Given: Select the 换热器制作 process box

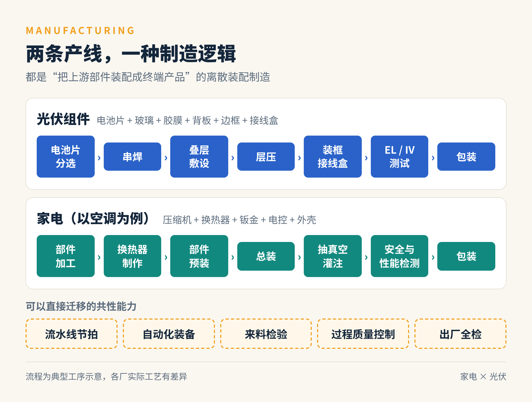Looking at the screenshot, I should [x=132, y=256].
